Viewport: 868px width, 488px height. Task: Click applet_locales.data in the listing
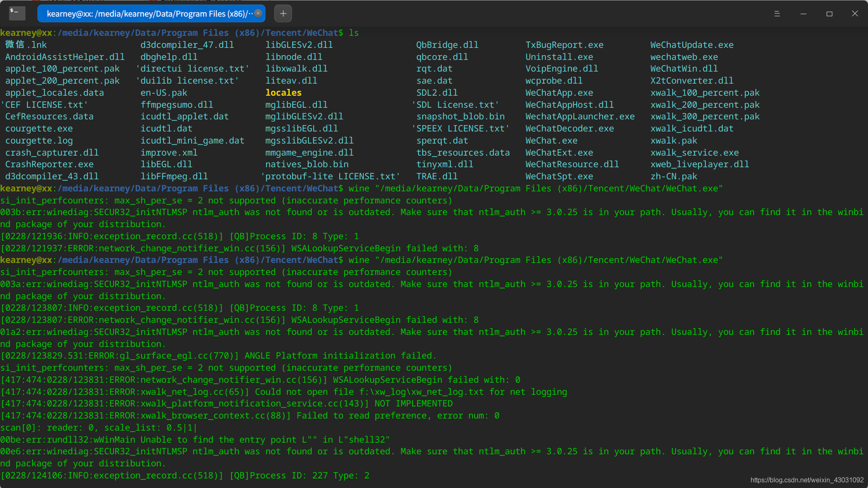point(55,93)
